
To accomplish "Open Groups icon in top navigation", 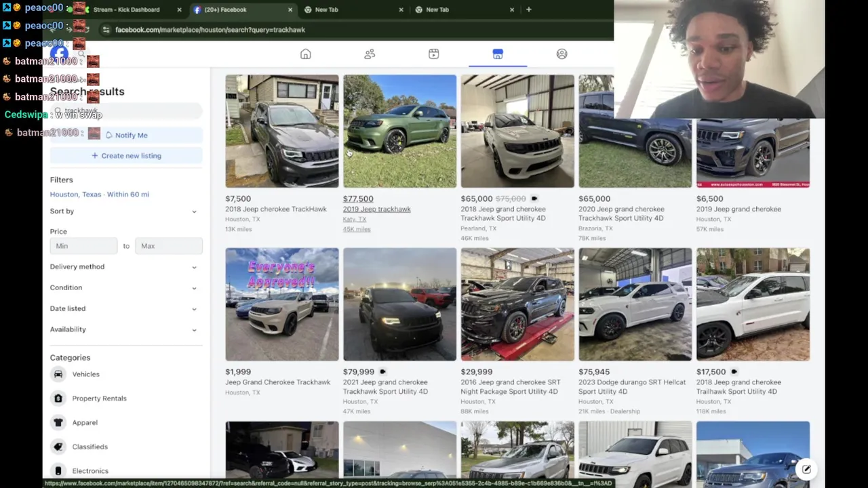I will [x=561, y=54].
